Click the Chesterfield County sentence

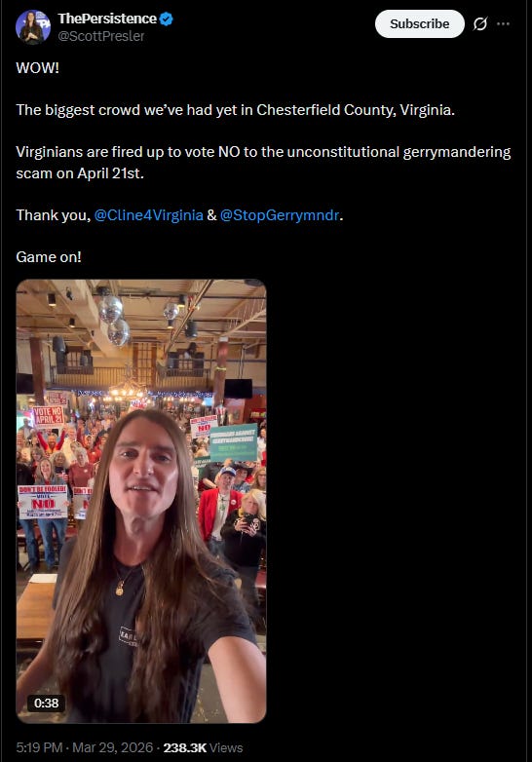pyautogui.click(x=235, y=110)
